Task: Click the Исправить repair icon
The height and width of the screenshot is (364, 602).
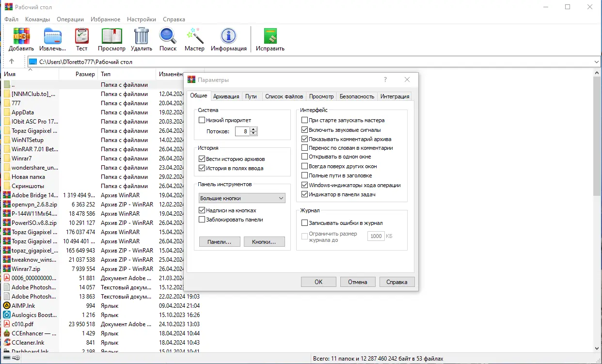Action: tap(270, 36)
